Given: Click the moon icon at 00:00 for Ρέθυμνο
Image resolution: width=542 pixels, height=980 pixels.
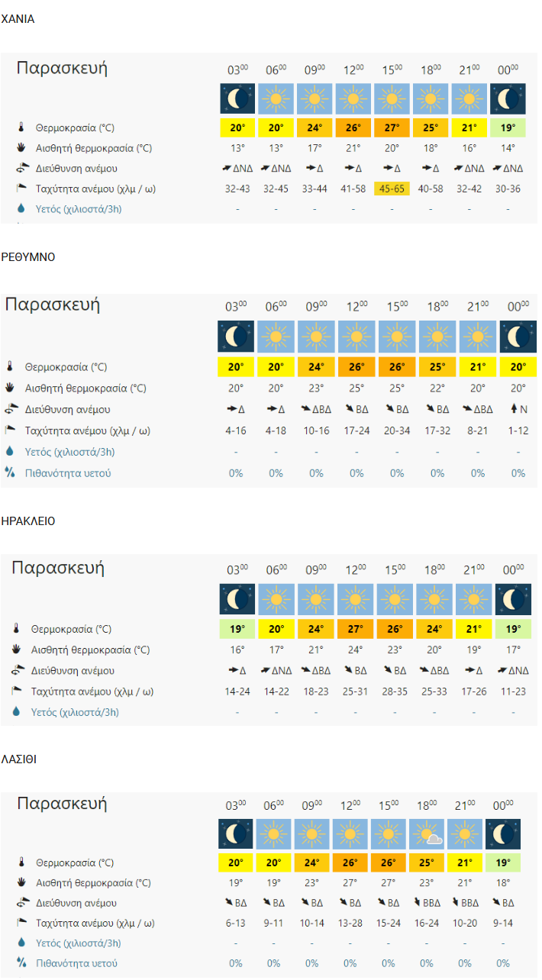Looking at the screenshot, I should [x=518, y=337].
